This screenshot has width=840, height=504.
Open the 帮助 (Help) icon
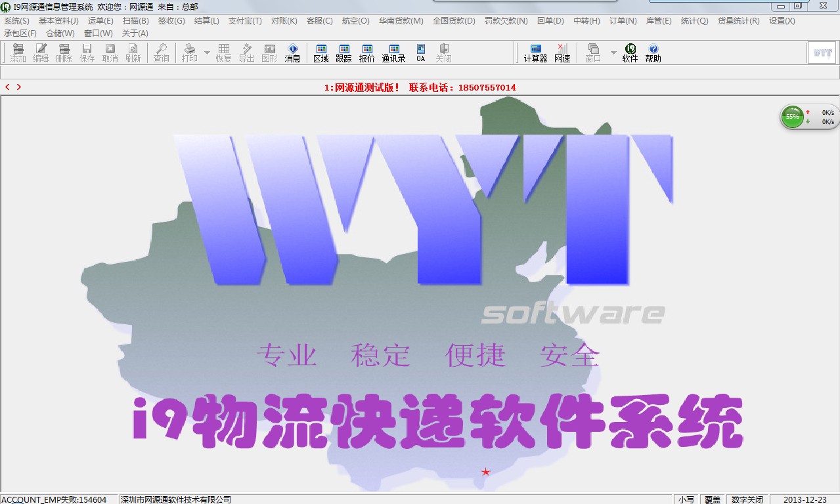pos(653,53)
